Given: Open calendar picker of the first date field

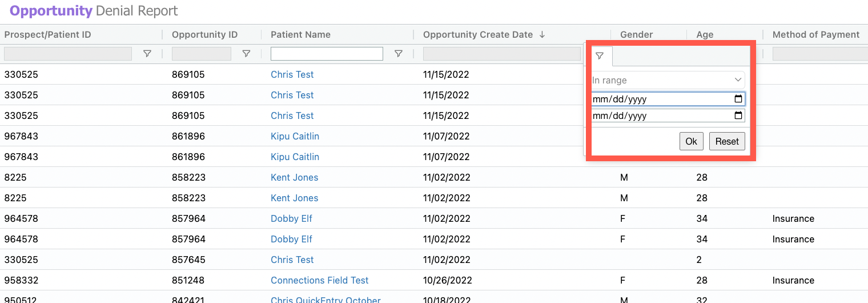Looking at the screenshot, I should (x=738, y=99).
